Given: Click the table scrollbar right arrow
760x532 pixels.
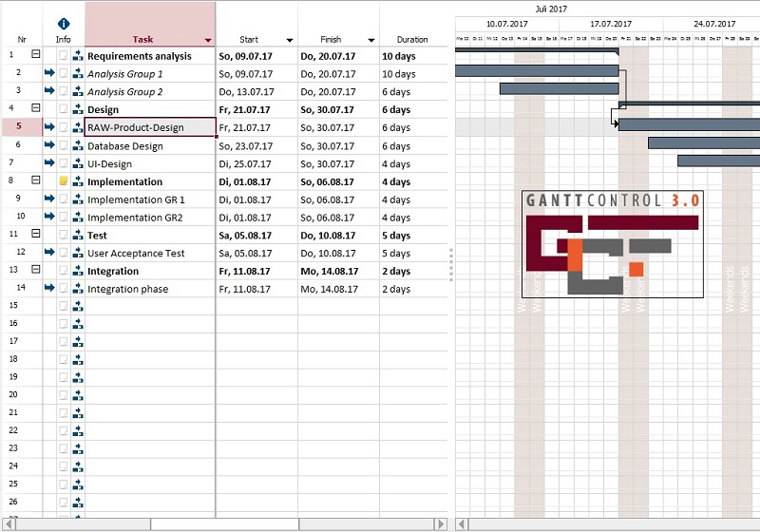Looking at the screenshot, I should pos(441,524).
